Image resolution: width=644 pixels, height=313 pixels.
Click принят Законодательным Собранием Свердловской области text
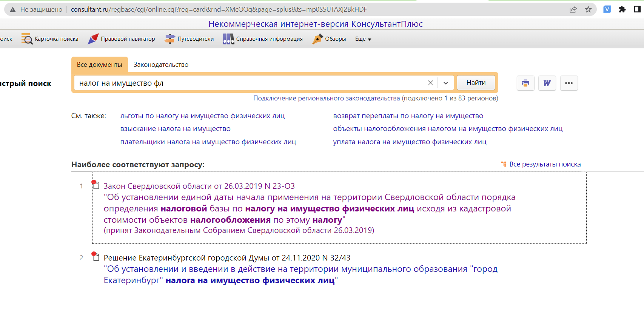239,230
